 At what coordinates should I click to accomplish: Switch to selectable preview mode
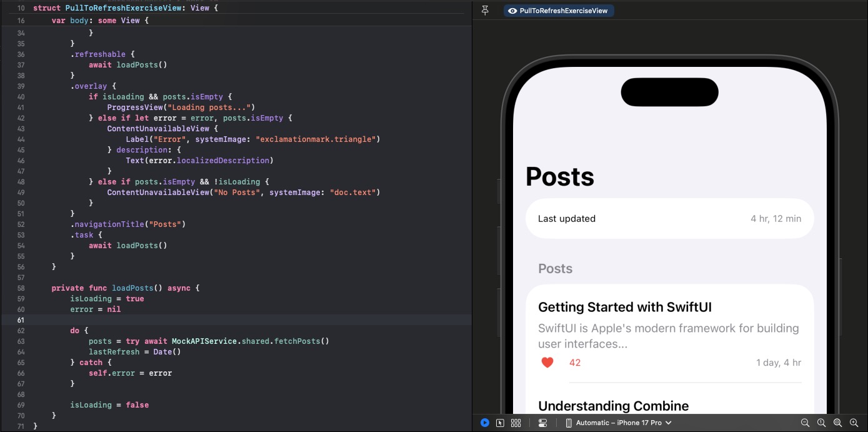click(500, 423)
